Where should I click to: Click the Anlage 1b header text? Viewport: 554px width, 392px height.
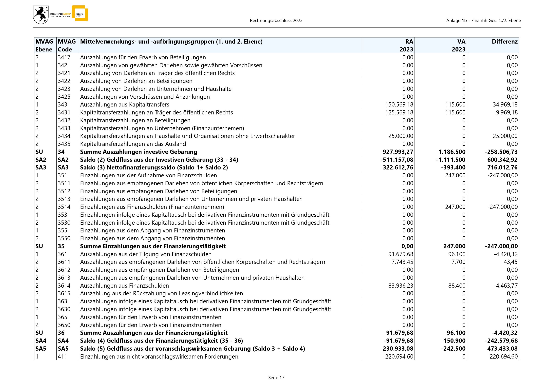483,21
